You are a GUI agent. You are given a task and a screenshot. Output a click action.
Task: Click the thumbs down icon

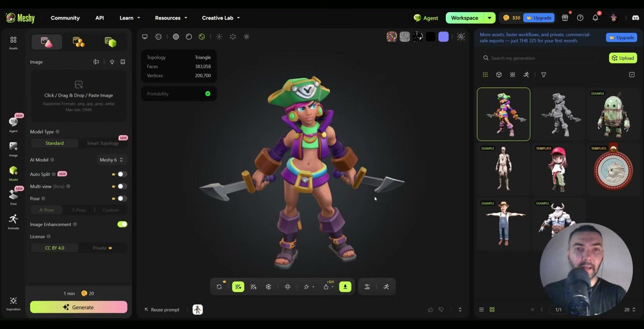point(441,309)
